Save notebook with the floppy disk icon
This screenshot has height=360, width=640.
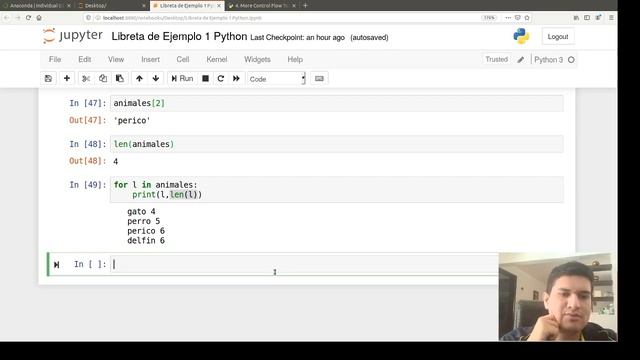48,78
